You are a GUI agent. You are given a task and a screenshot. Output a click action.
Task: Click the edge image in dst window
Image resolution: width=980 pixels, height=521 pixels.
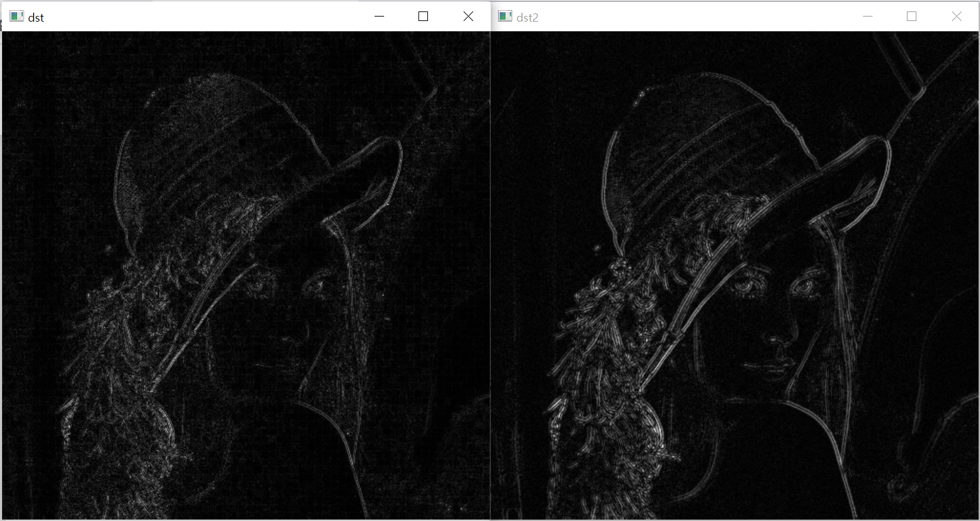click(245, 275)
